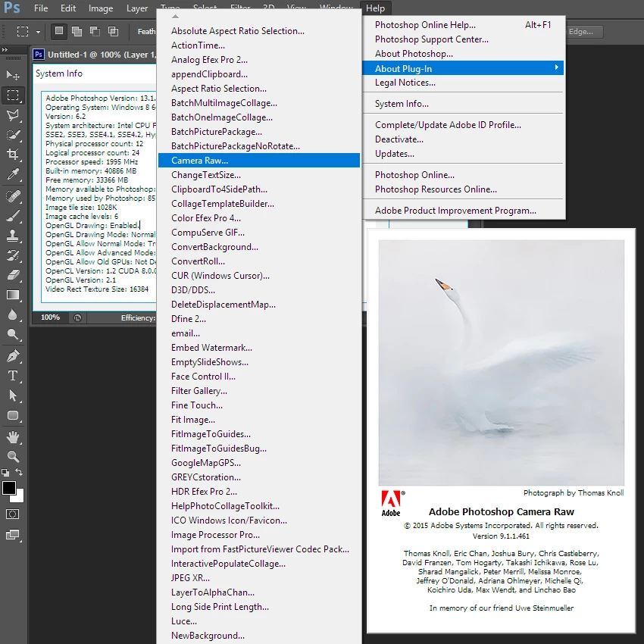Viewport: 644px width, 644px height.
Task: Open the status bar preview icon
Action: click(x=77, y=318)
